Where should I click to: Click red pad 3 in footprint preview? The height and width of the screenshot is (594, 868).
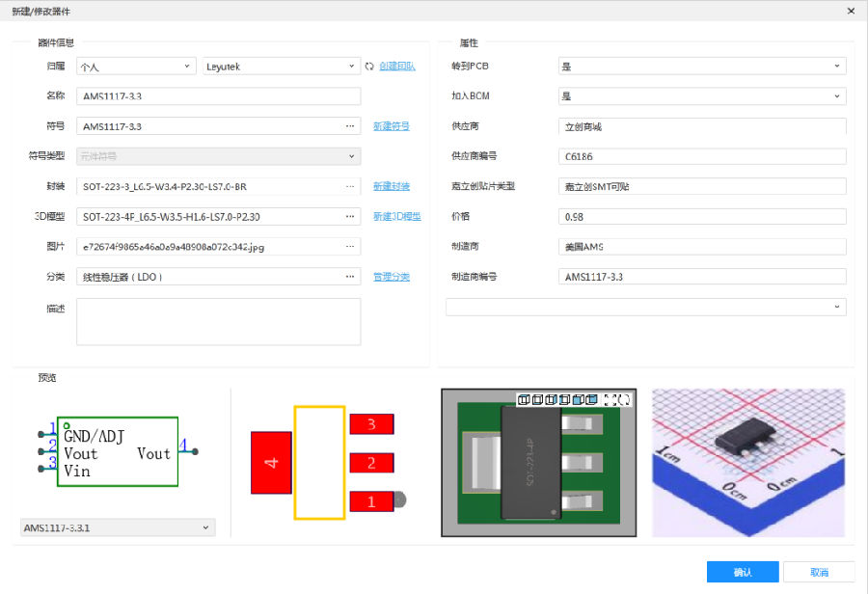(371, 424)
